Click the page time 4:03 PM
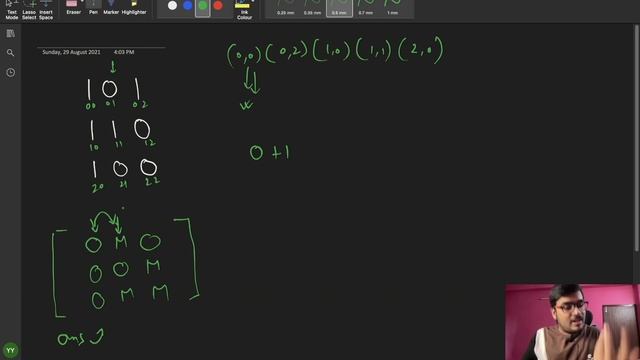The image size is (640, 360). [x=124, y=52]
